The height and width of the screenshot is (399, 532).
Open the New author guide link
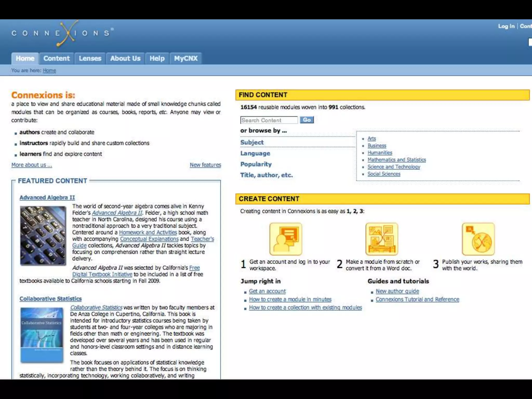[x=397, y=291]
